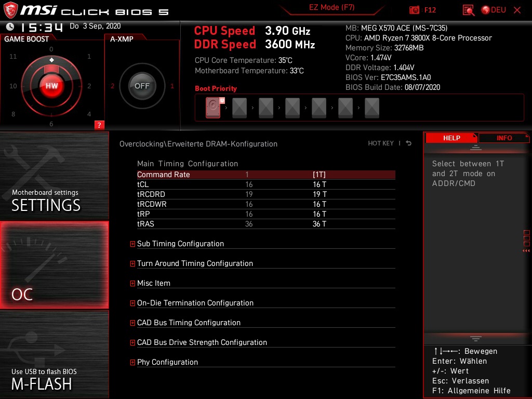Click the Motherboard Temperature reading
532x399 pixels.
249,71
